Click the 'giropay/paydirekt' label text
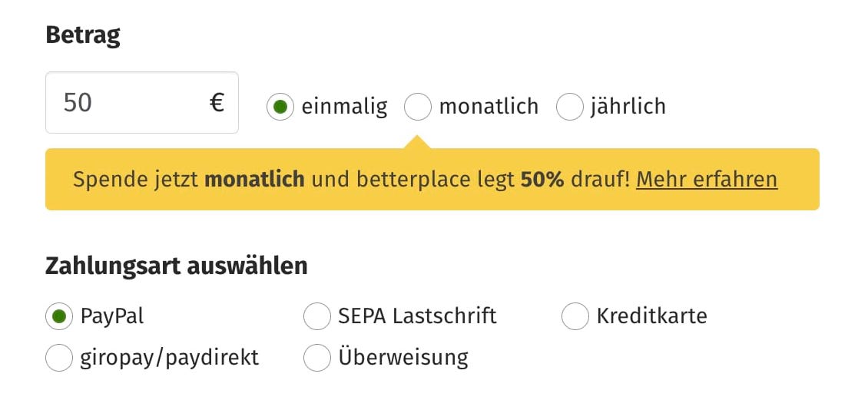The width and height of the screenshot is (868, 400). [x=169, y=357]
